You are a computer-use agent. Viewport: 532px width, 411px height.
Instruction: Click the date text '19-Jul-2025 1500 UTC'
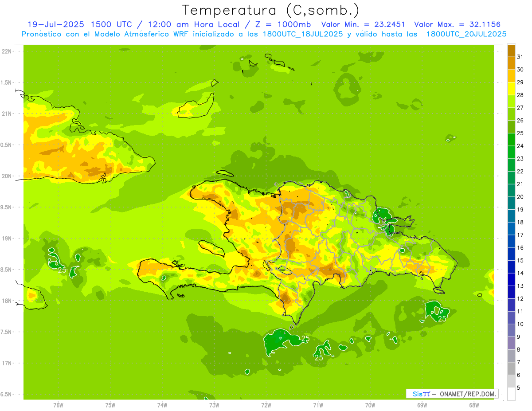(79, 24)
